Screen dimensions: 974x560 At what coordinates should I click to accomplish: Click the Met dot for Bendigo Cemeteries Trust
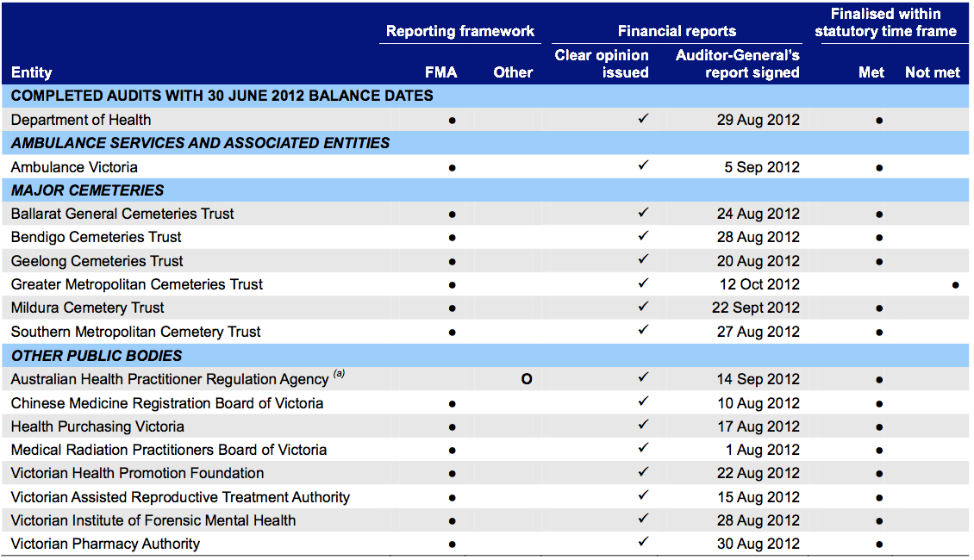click(x=879, y=239)
